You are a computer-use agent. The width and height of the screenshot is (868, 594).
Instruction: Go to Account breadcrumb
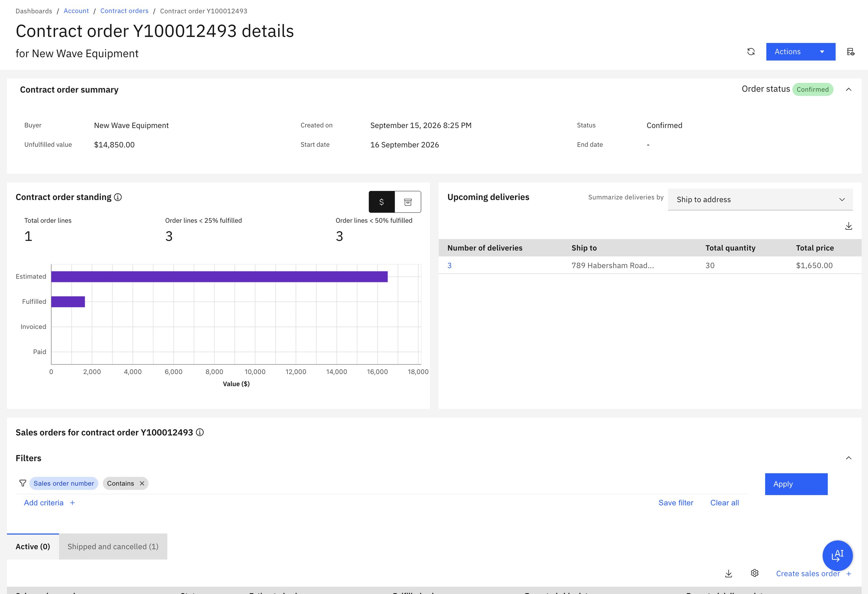[x=76, y=11]
